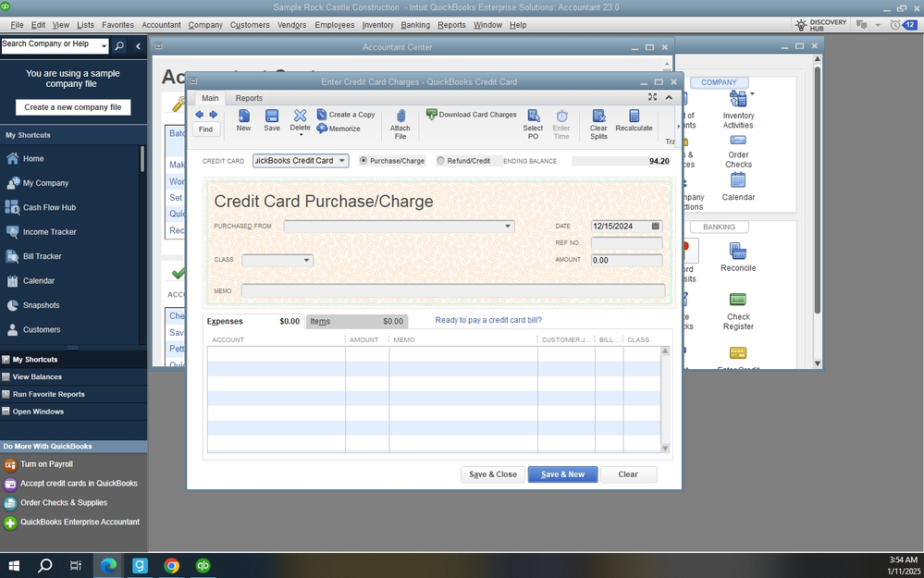Click the Check Register icon
The image size is (924, 578).
738,300
